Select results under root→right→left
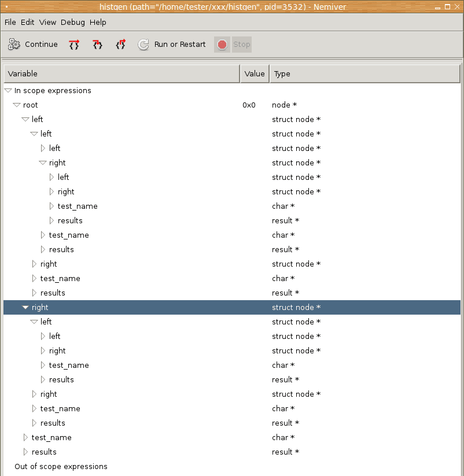The width and height of the screenshot is (464, 476). pyautogui.click(x=61, y=380)
